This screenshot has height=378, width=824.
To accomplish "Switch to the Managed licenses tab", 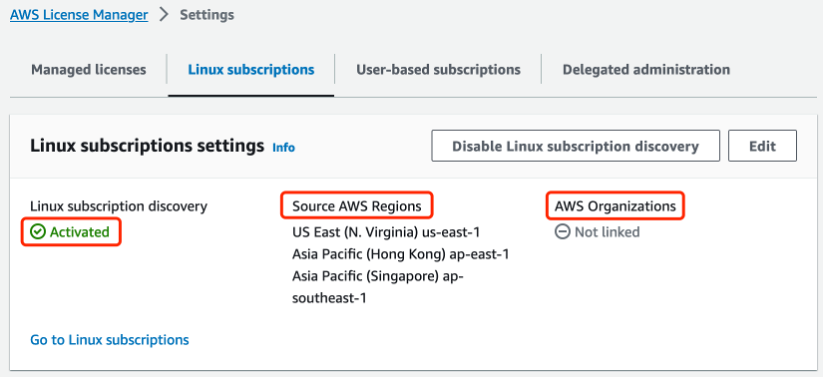I will (89, 69).
